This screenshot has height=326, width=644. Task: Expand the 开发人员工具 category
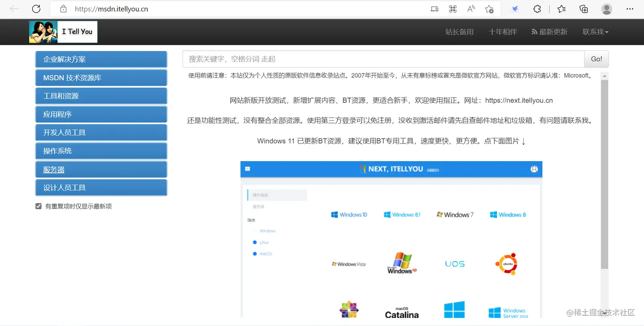(101, 133)
